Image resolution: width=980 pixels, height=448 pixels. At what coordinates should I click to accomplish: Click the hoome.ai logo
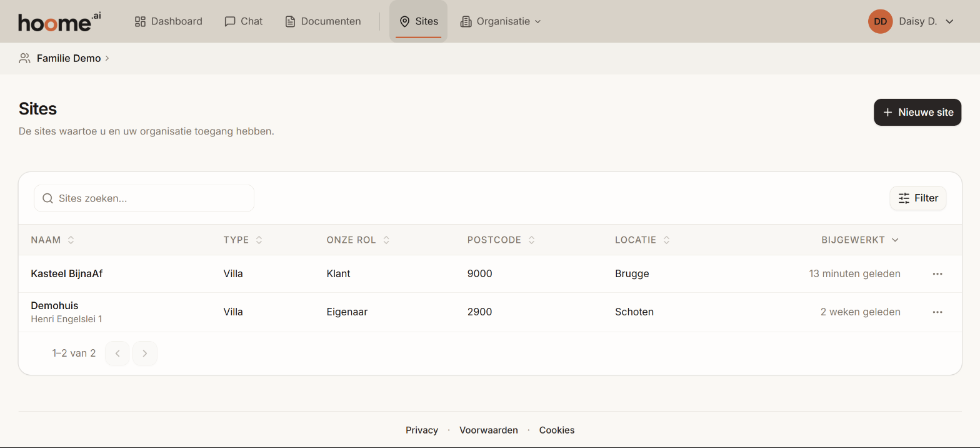(x=59, y=22)
